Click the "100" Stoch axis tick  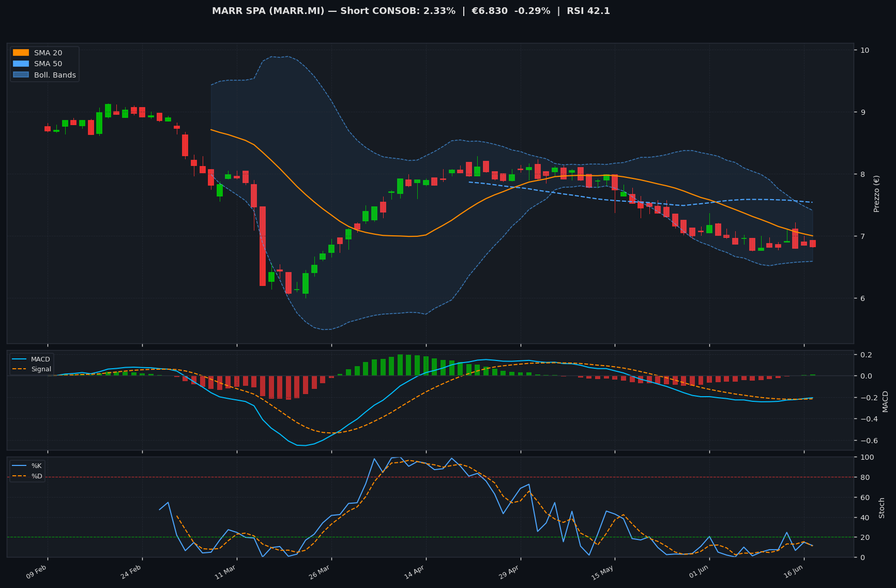coord(867,457)
